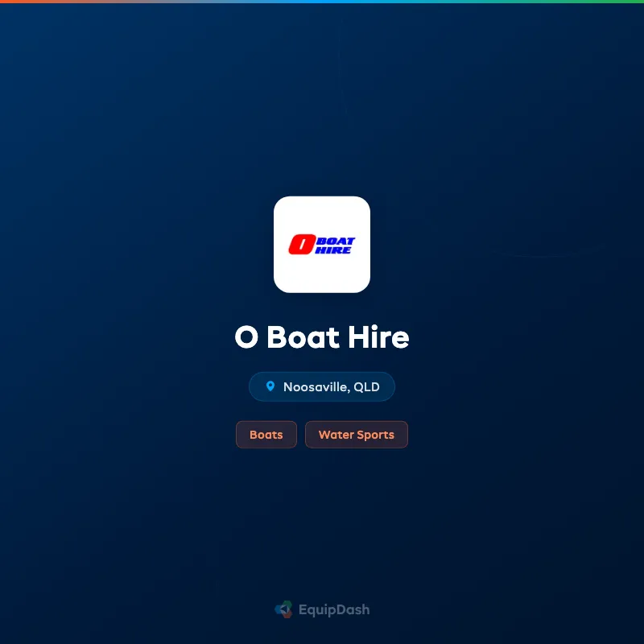This screenshot has height=644, width=644.
Task: Open the Water Sports category tag
Action: coord(356,435)
